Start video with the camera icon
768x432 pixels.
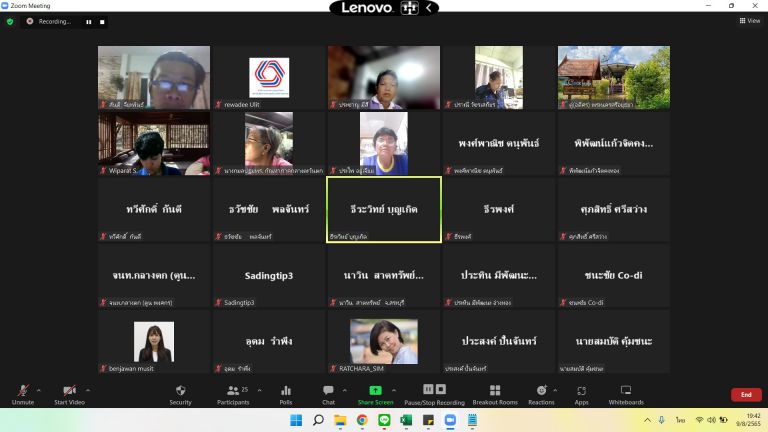(69, 390)
